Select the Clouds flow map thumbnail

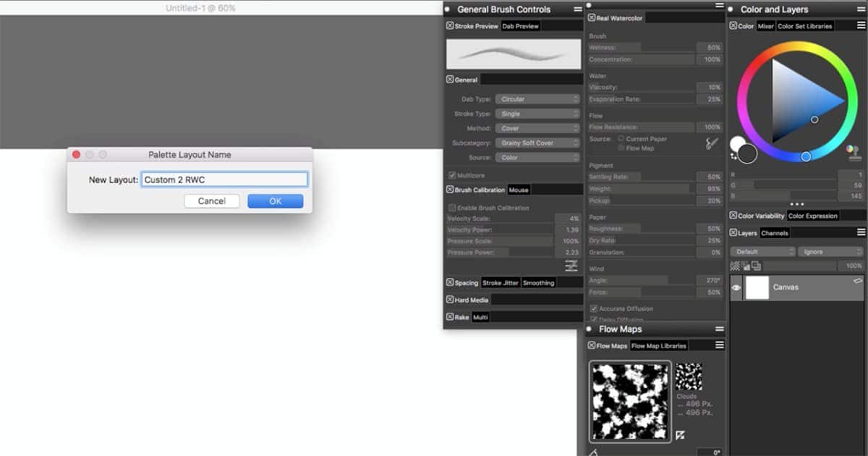(689, 377)
